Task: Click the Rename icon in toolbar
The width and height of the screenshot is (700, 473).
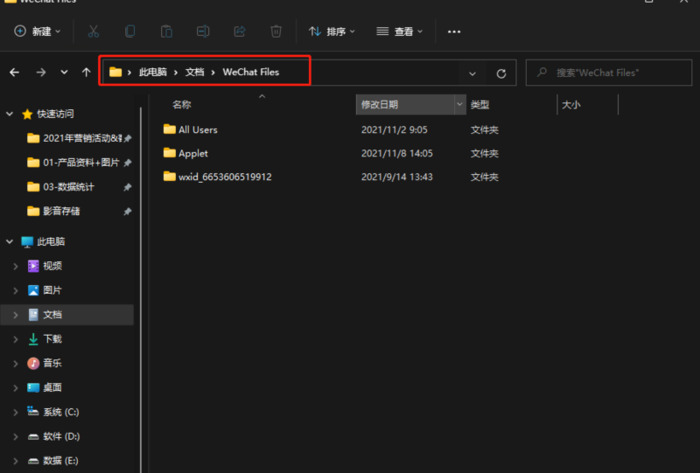Action: [x=203, y=31]
